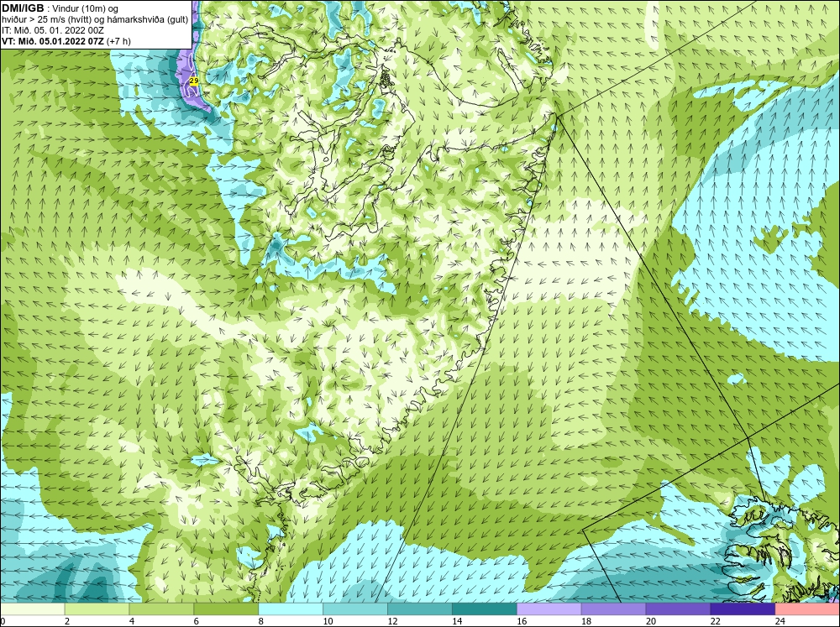Click the 4–6 m/s green legend swatch
Screen dimensions: 840x627
(x=161, y=609)
